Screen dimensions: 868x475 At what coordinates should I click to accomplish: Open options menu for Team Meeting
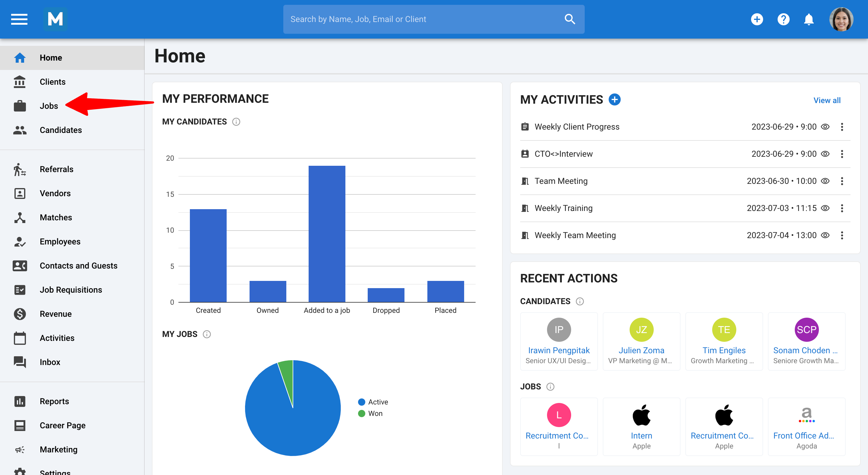pyautogui.click(x=842, y=181)
